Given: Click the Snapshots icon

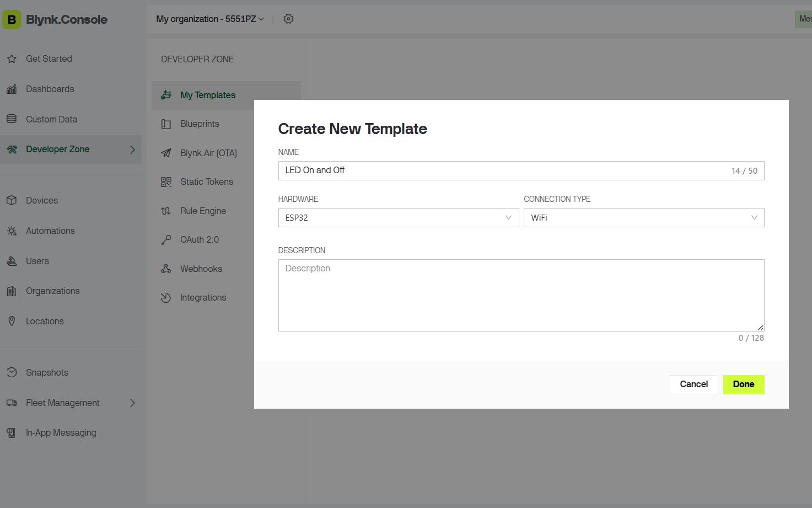Looking at the screenshot, I should click(x=12, y=372).
